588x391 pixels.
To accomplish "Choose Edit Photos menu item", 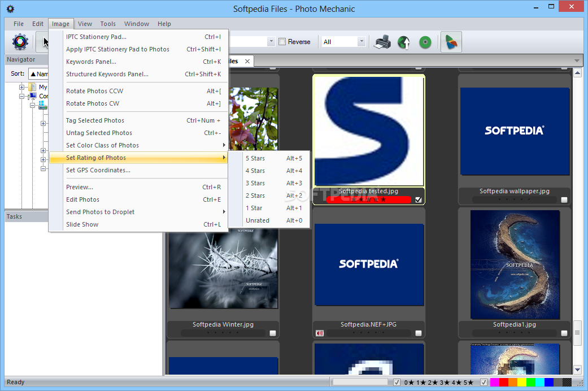I will [x=139, y=199].
